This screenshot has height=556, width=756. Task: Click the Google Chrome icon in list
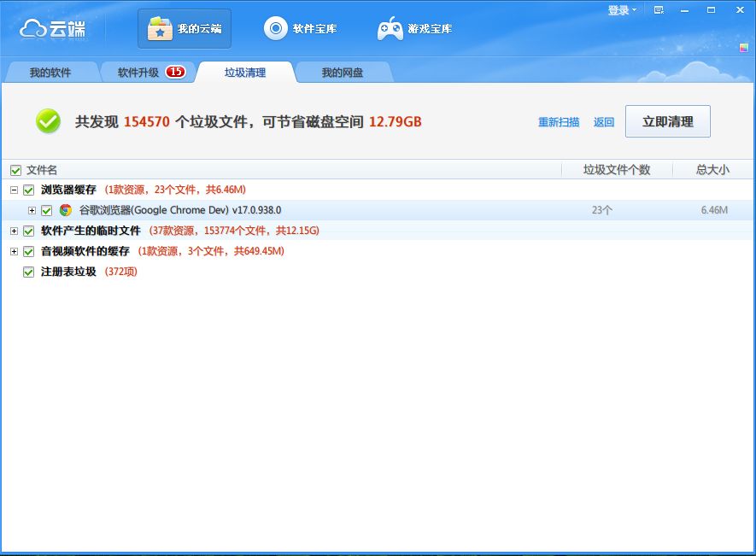pyautogui.click(x=66, y=210)
